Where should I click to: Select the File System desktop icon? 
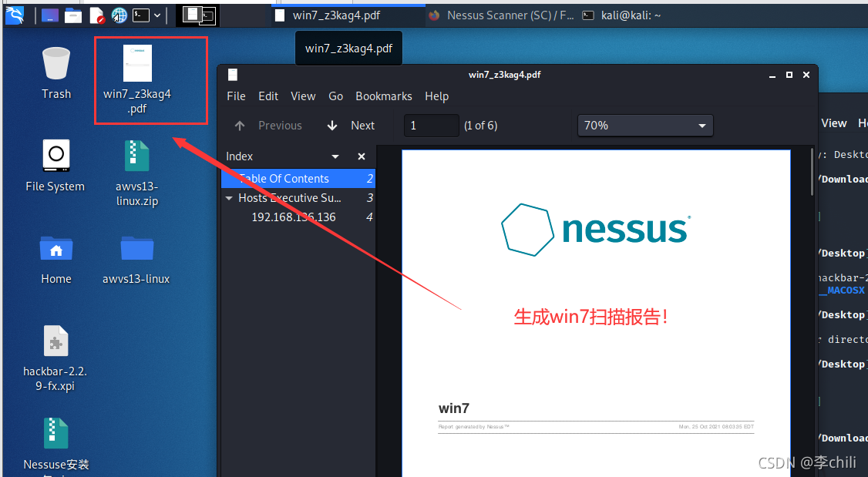pos(56,166)
